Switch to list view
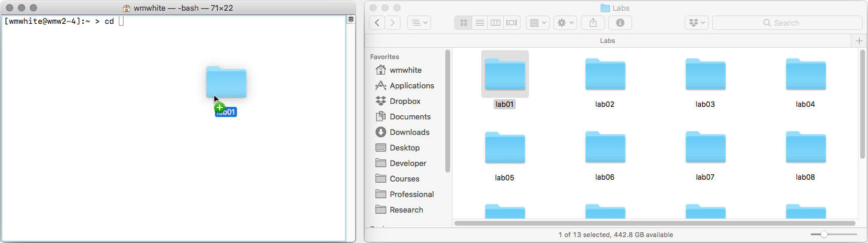The image size is (868, 243). (479, 23)
